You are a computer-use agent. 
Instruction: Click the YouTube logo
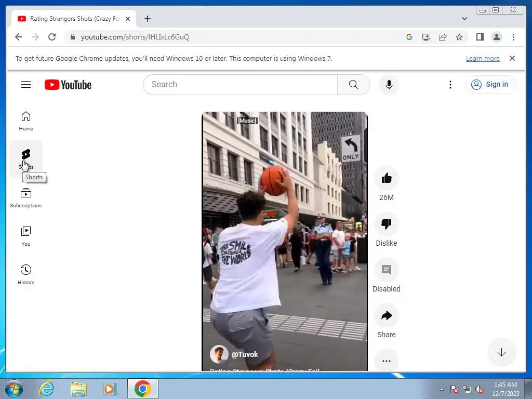coord(68,85)
